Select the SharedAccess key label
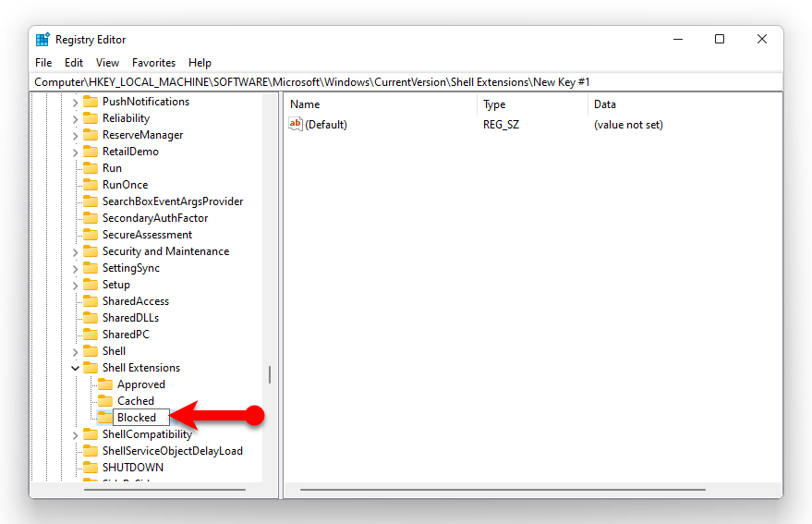The width and height of the screenshot is (812, 524). (136, 301)
